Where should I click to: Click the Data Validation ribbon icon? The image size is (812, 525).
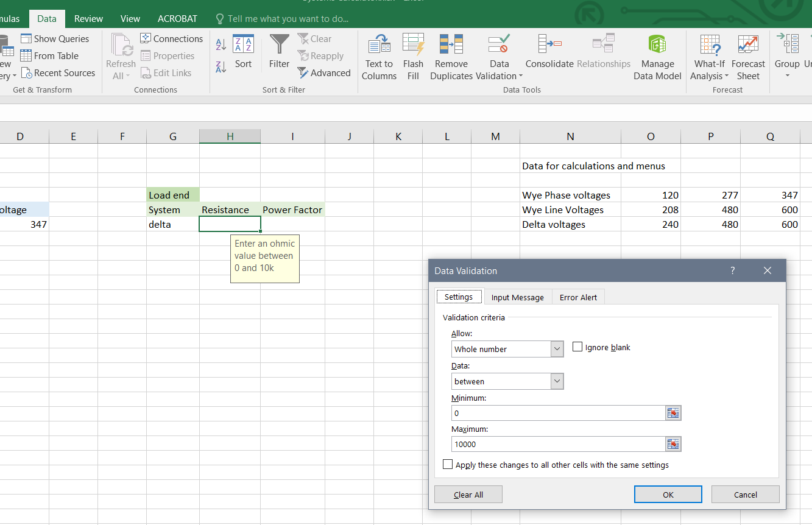tap(499, 44)
